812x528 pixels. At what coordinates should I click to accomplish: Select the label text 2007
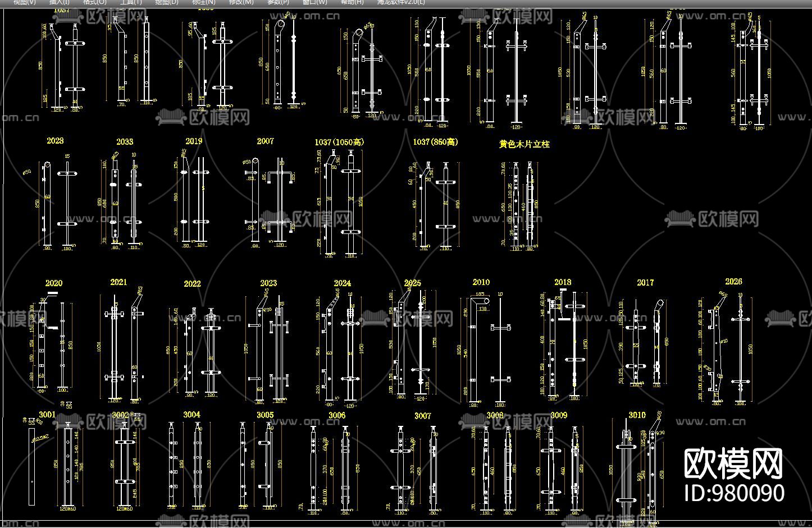click(x=265, y=141)
